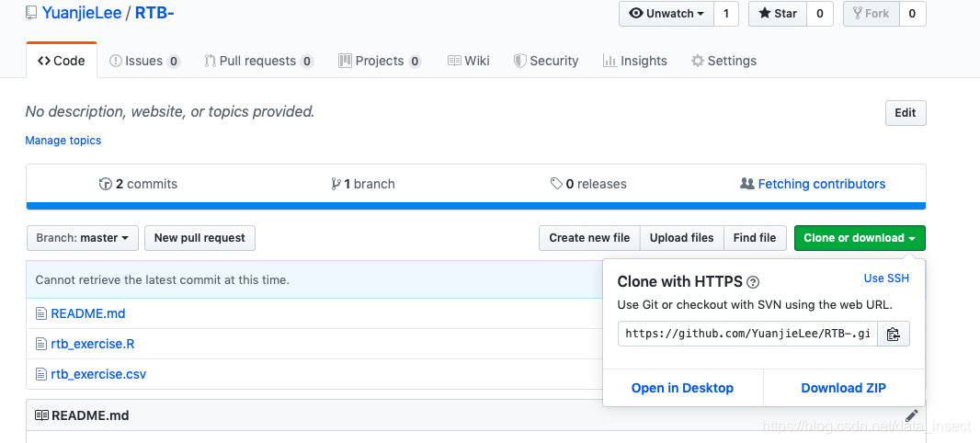This screenshot has width=980, height=443.
Task: Edit the repository description
Action: point(905,113)
